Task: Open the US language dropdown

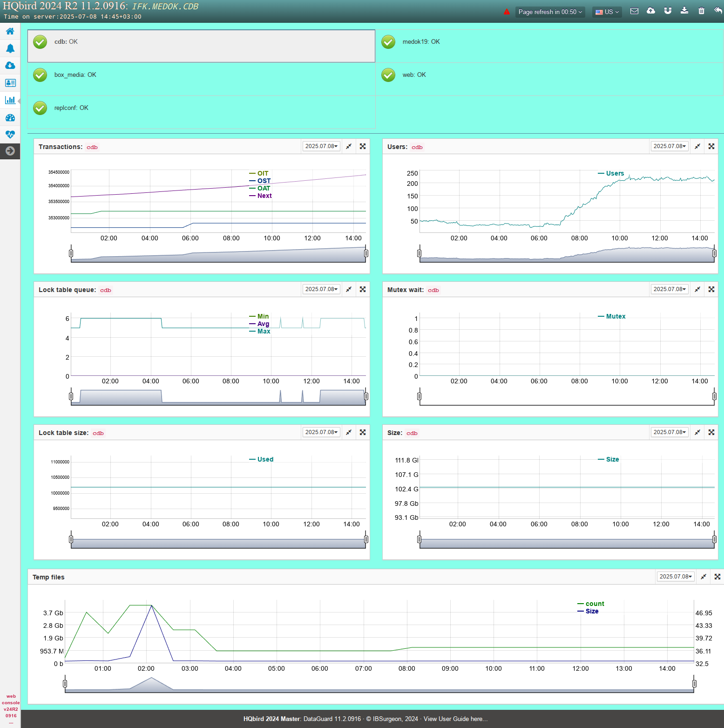Action: [607, 12]
